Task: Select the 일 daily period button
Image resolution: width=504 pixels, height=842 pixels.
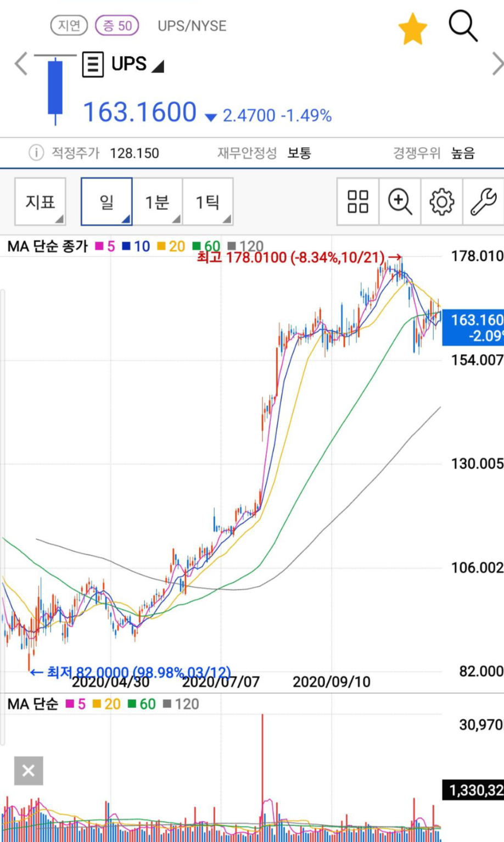Action: point(107,202)
